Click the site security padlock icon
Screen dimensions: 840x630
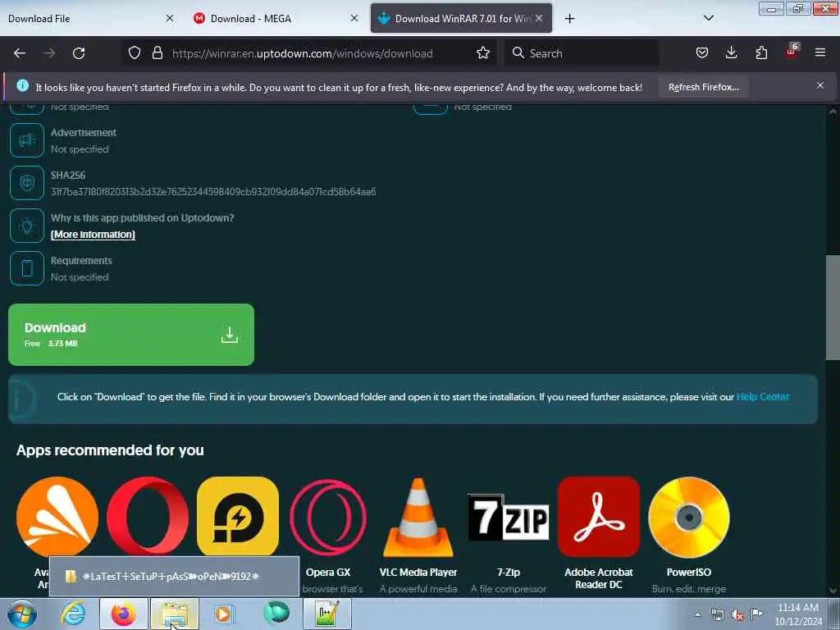point(157,52)
